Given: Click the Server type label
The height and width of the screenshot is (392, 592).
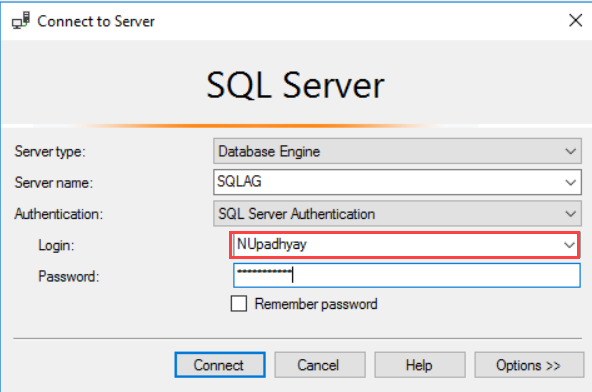Looking at the screenshot, I should (x=50, y=151).
